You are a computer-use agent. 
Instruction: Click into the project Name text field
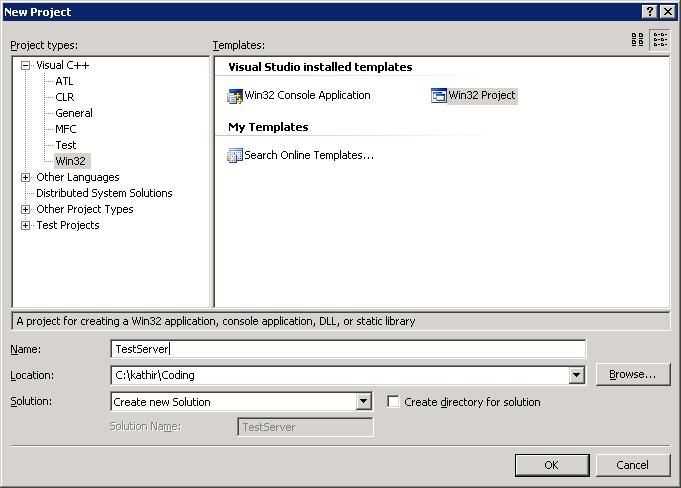pos(347,349)
